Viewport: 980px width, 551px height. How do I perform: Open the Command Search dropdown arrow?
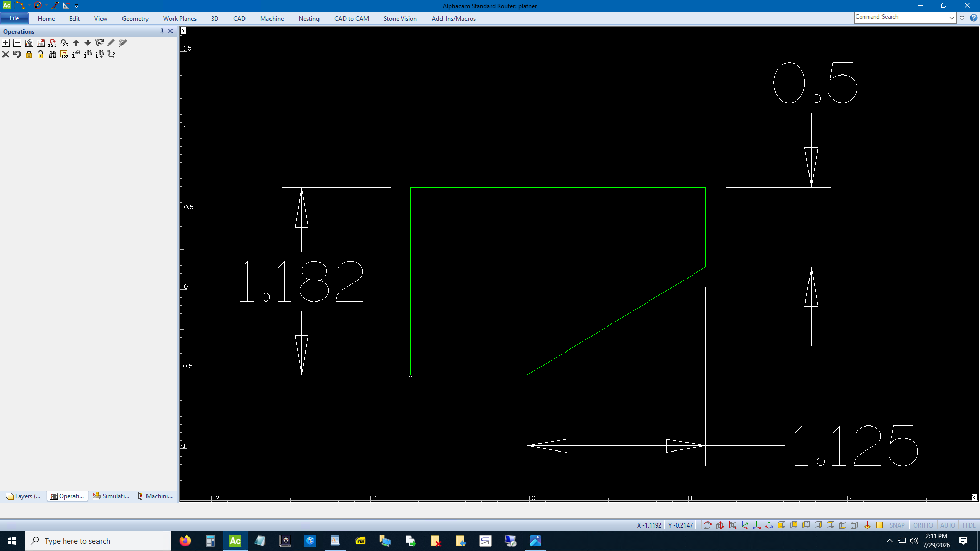pos(952,18)
